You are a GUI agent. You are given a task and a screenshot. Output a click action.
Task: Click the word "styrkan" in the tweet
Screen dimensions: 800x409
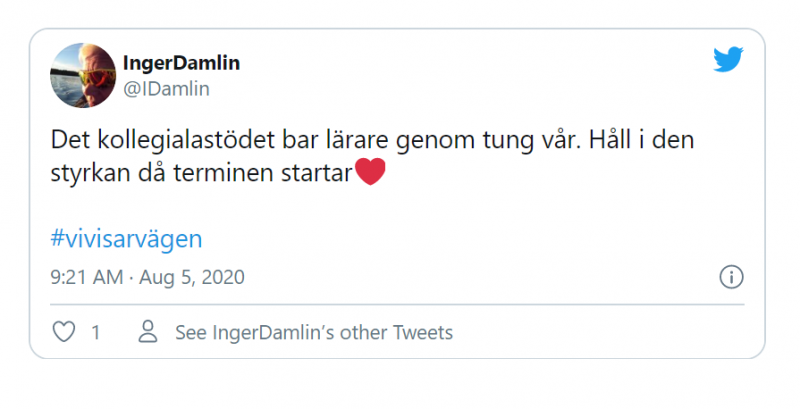[x=87, y=173]
